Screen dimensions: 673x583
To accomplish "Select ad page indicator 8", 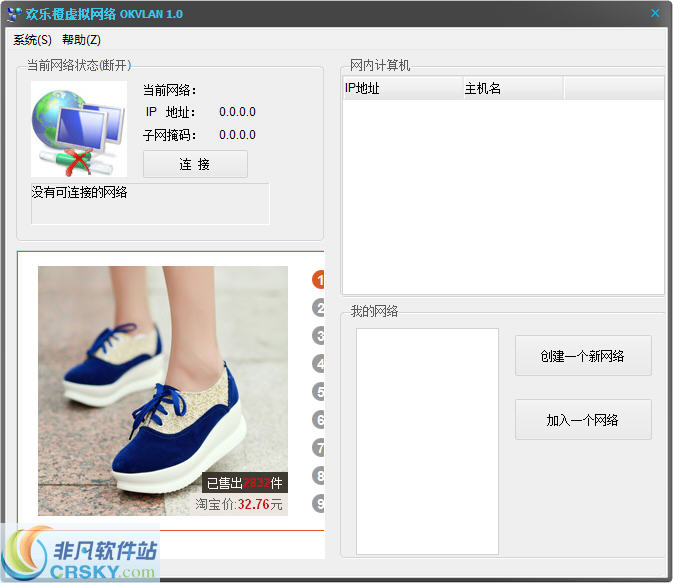I will click(318, 476).
